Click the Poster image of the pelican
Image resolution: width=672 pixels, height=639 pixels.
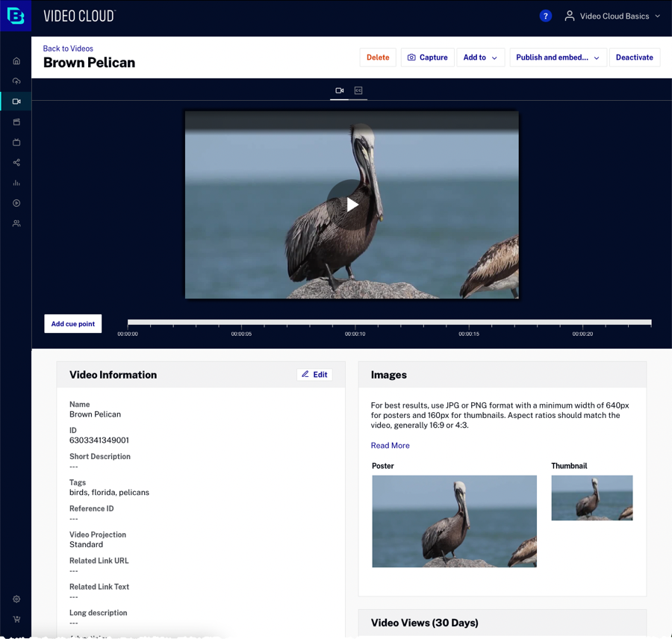(454, 521)
